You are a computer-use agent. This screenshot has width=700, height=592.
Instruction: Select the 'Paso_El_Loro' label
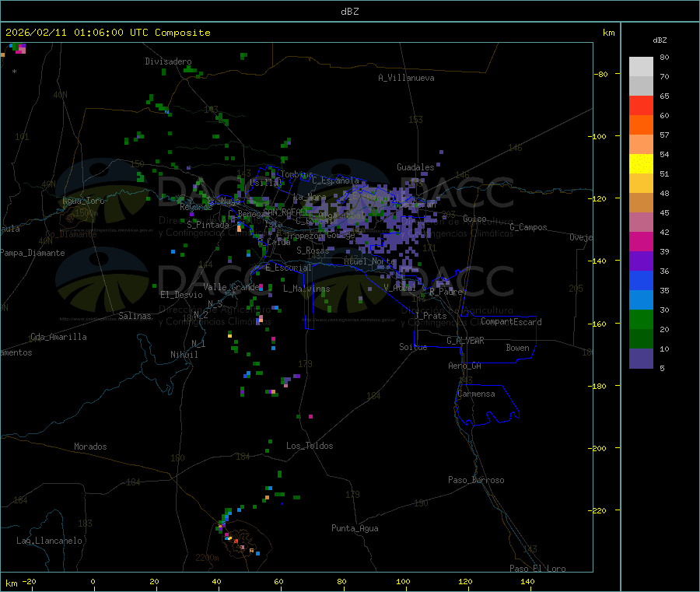click(537, 569)
